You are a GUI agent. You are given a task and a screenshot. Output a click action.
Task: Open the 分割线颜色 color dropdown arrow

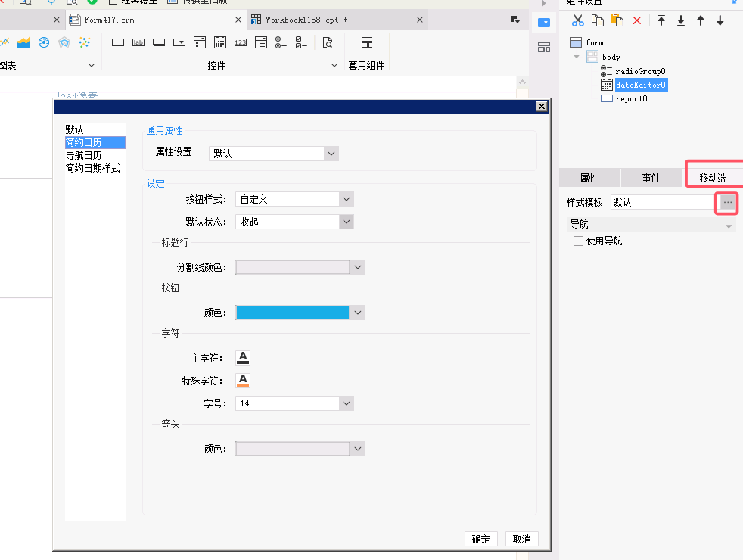(358, 267)
